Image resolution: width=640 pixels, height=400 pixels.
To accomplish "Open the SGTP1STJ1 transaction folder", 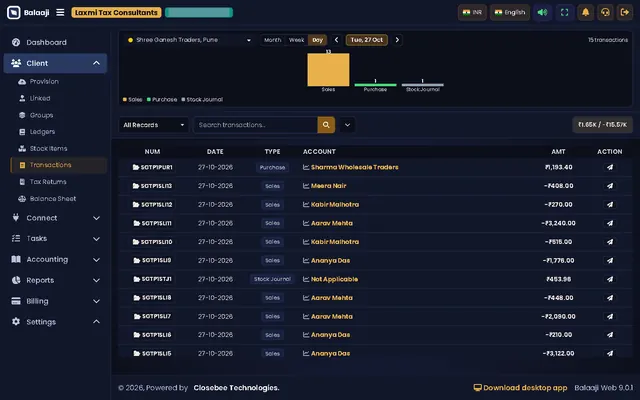I will [x=152, y=279].
